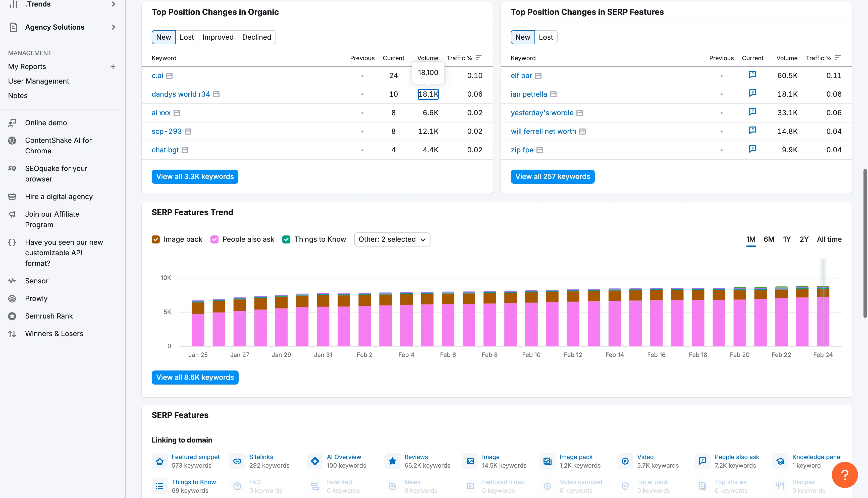
Task: Select the Improved tab
Action: (218, 37)
